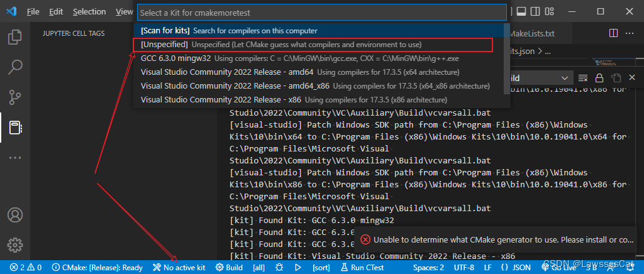Show additional views via ellipsis in activity bar

(15, 158)
